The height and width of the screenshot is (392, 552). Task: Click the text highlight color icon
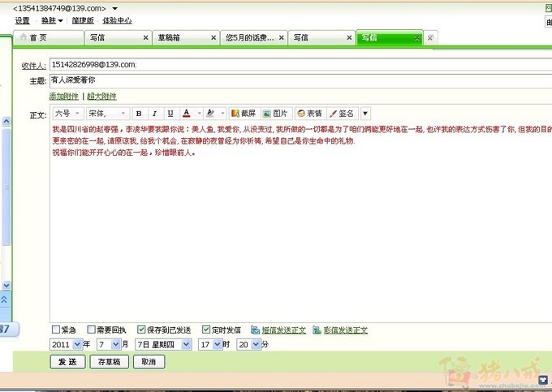point(210,114)
